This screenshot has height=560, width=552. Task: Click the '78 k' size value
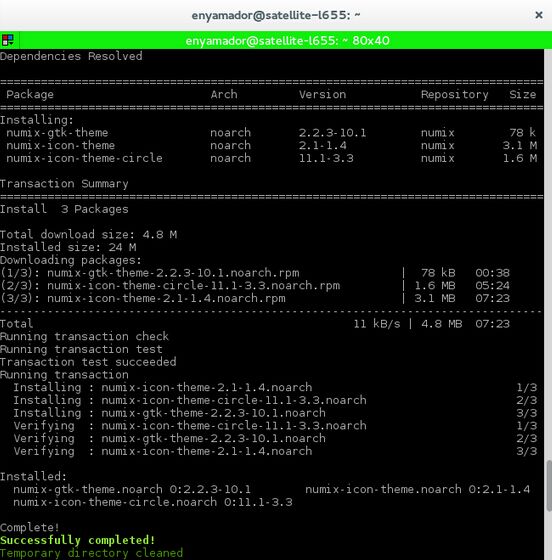point(522,132)
